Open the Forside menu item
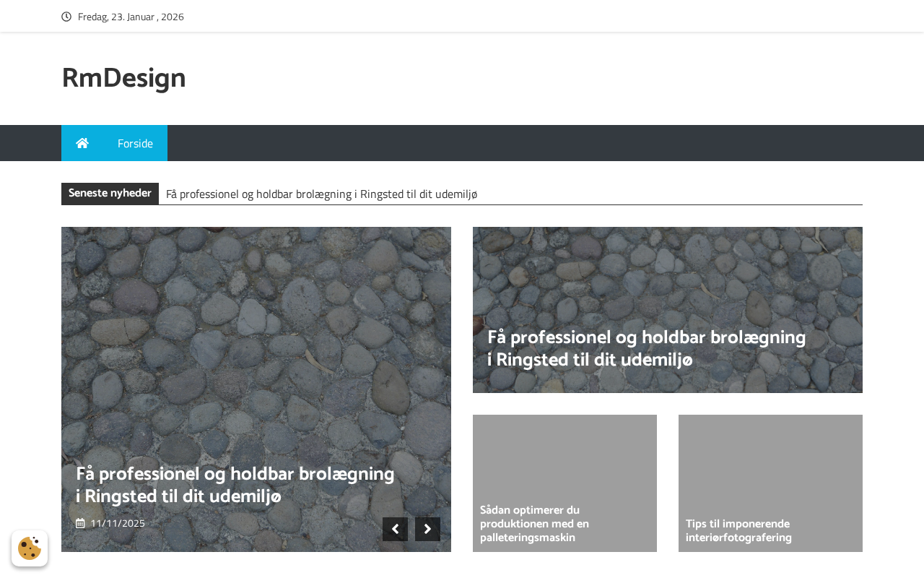This screenshot has width=924, height=578. (135, 143)
